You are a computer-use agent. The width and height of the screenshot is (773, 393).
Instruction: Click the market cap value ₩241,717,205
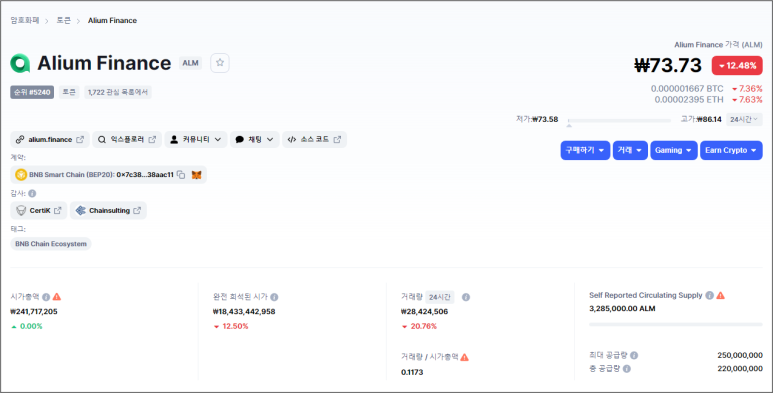[x=34, y=312]
